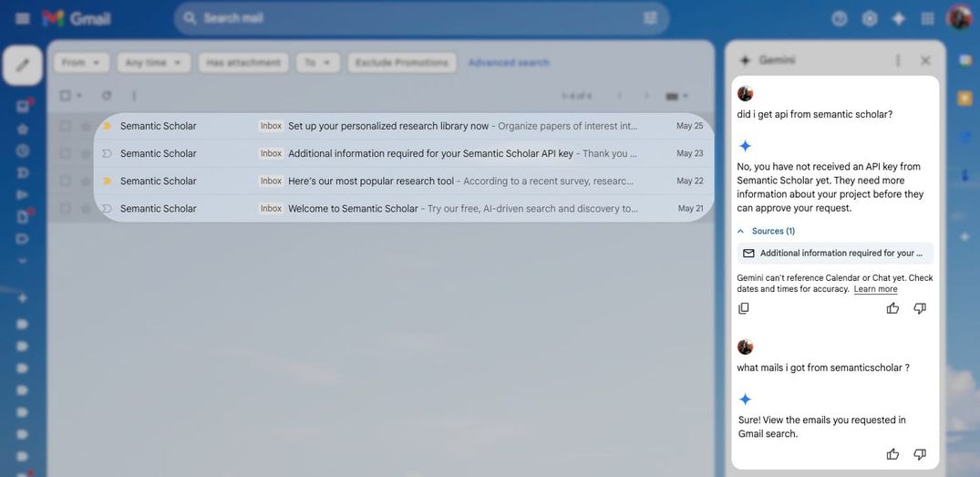Image resolution: width=980 pixels, height=477 pixels.
Task: Click the search magnifier icon
Action: point(190,18)
